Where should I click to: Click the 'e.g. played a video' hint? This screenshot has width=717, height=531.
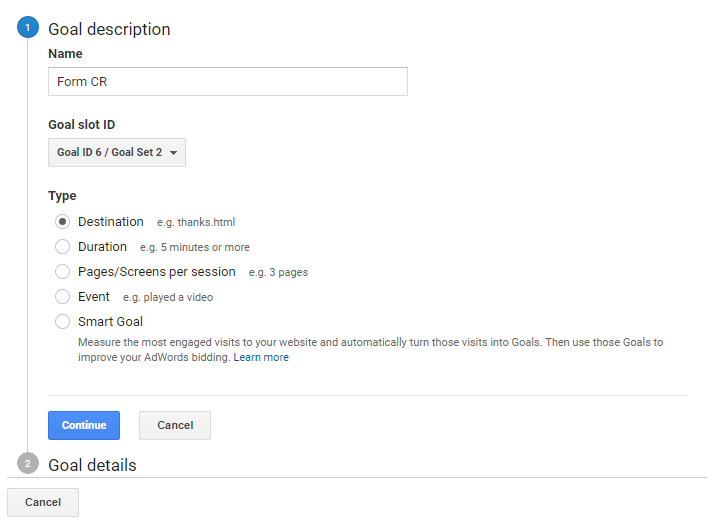[x=168, y=297]
